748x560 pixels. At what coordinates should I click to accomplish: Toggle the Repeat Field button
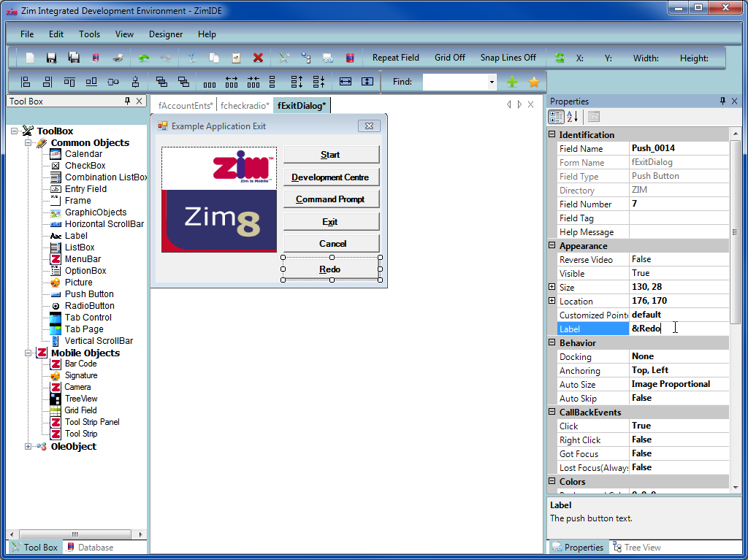pos(395,58)
